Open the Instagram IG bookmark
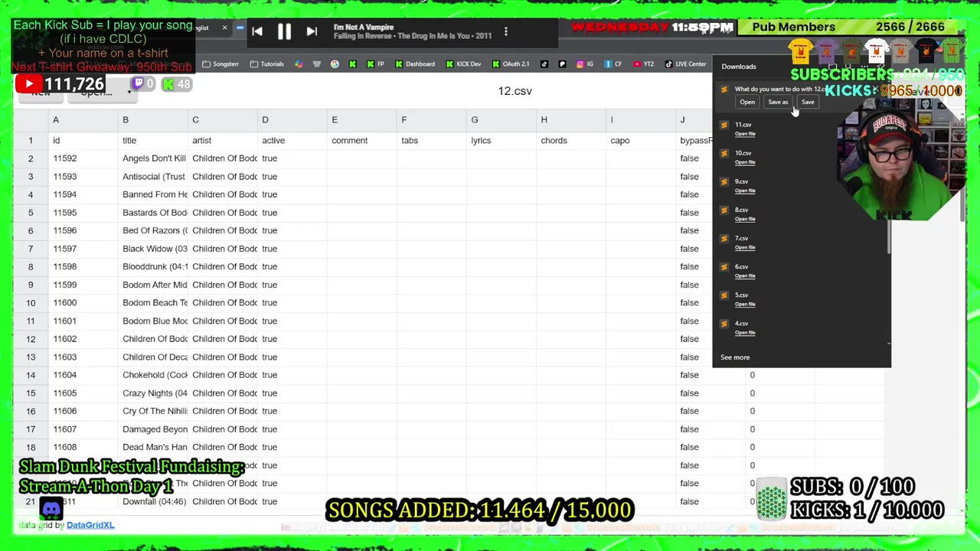This screenshot has height=551, width=980. pos(585,64)
